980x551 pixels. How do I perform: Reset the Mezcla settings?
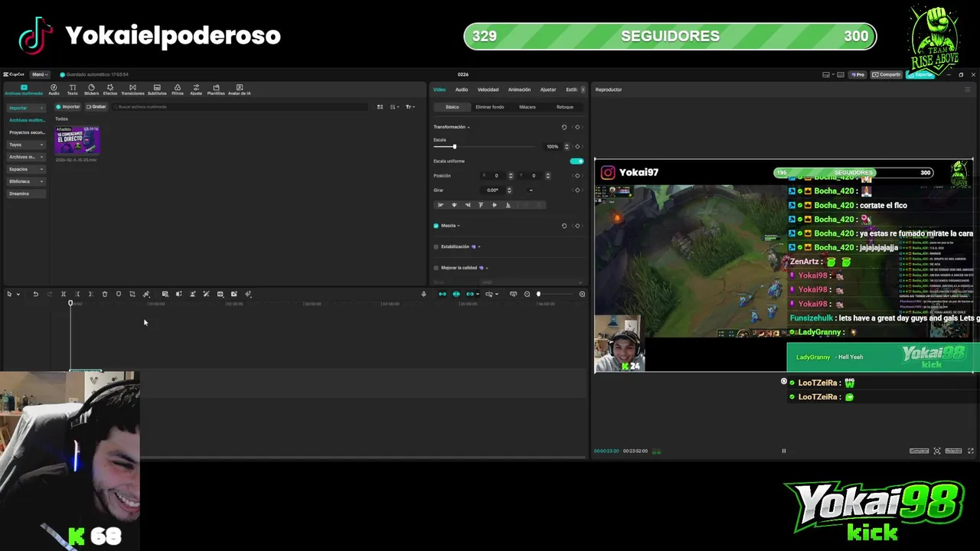pyautogui.click(x=564, y=226)
